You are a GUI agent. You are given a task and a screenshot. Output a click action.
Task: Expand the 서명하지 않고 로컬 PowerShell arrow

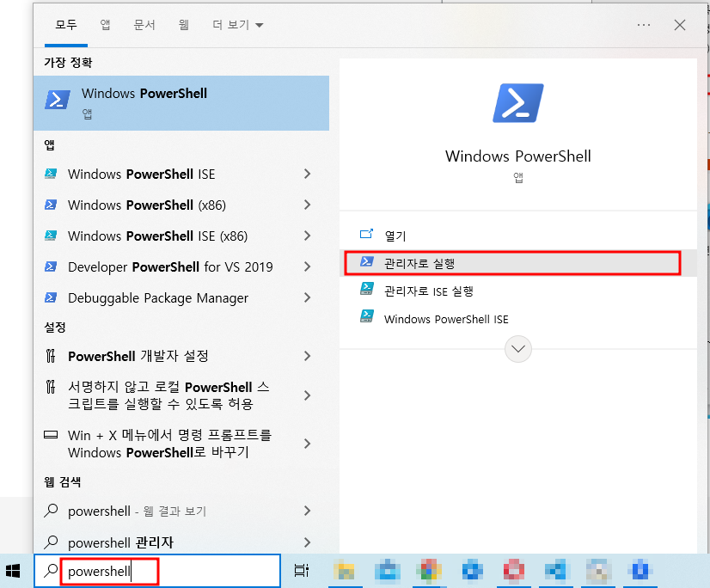pos(308,395)
